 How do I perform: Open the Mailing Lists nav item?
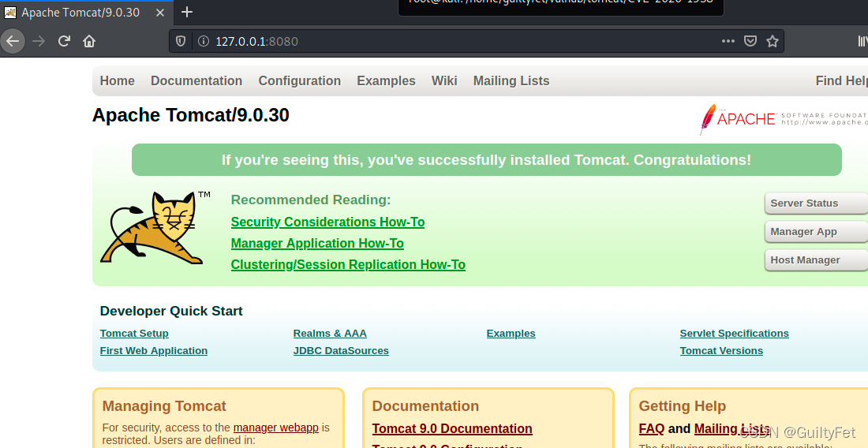click(511, 80)
